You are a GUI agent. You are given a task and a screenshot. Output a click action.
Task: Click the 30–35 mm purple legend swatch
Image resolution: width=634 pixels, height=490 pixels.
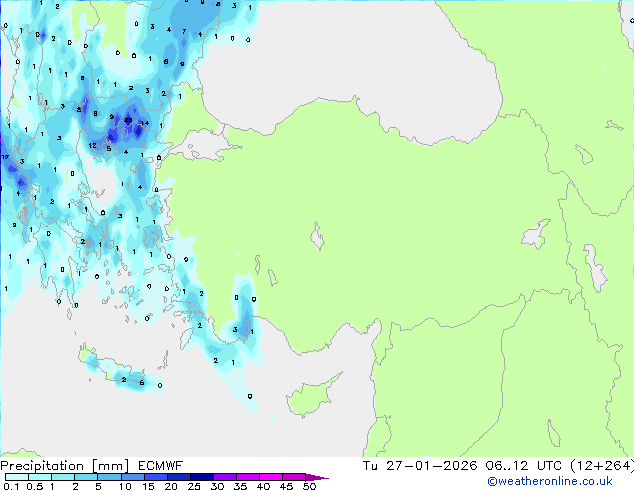[224, 477]
